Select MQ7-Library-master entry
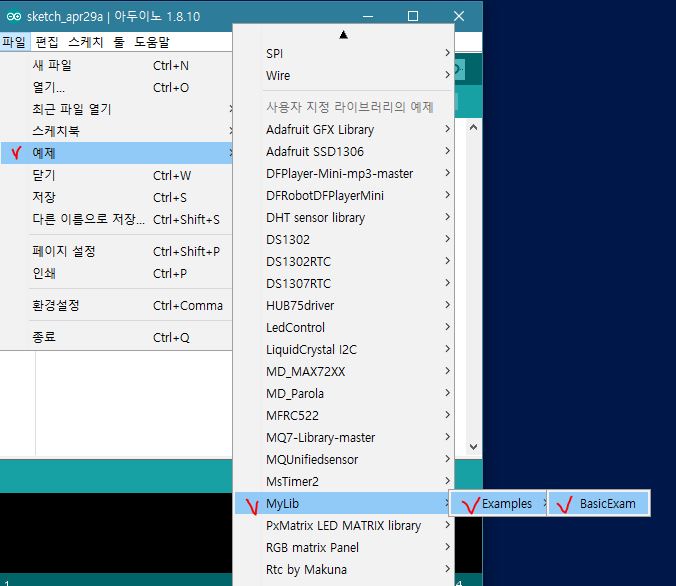676x586 pixels. coord(344,437)
